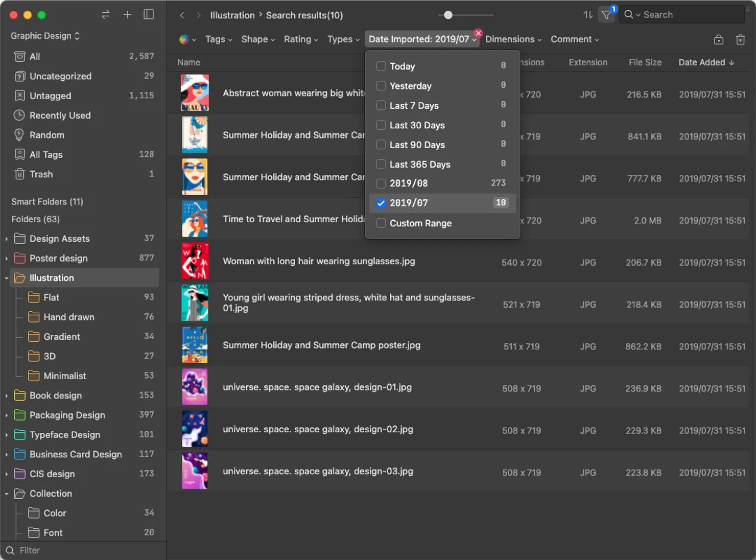
Task: Go forward with the right chevron
Action: pos(198,15)
